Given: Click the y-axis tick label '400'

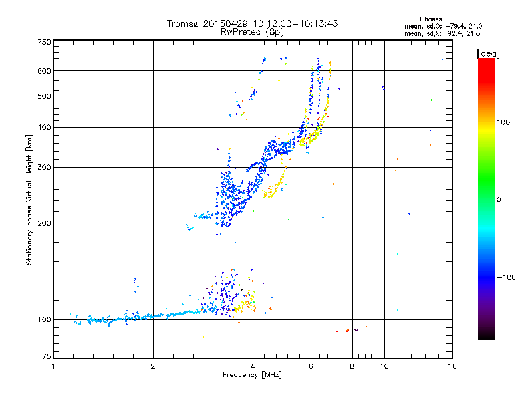Looking at the screenshot, I should point(44,127).
